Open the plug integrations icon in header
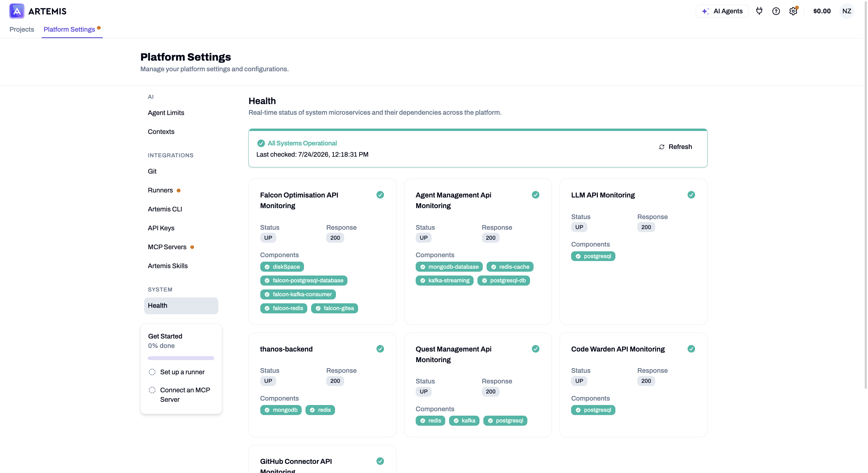868x473 pixels. coord(759,11)
